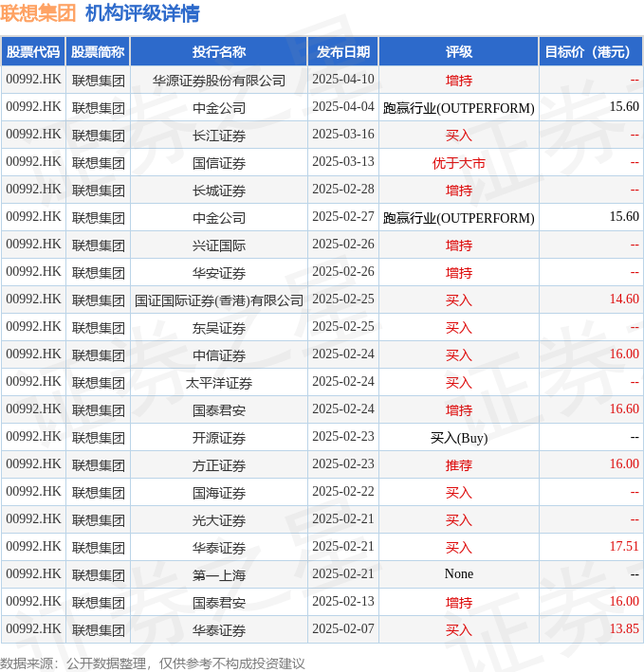Image resolution: width=644 pixels, height=672 pixels.
Task: Click the 机构评级详情 blue title text
Action: point(142,13)
